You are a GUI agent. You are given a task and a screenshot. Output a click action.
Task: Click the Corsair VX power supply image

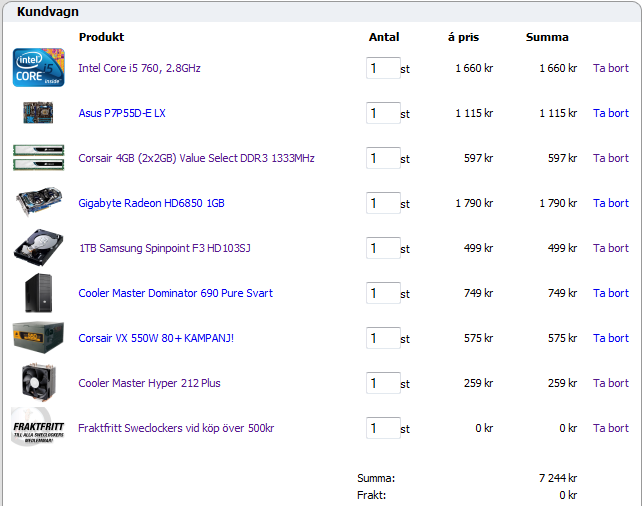click(39, 338)
